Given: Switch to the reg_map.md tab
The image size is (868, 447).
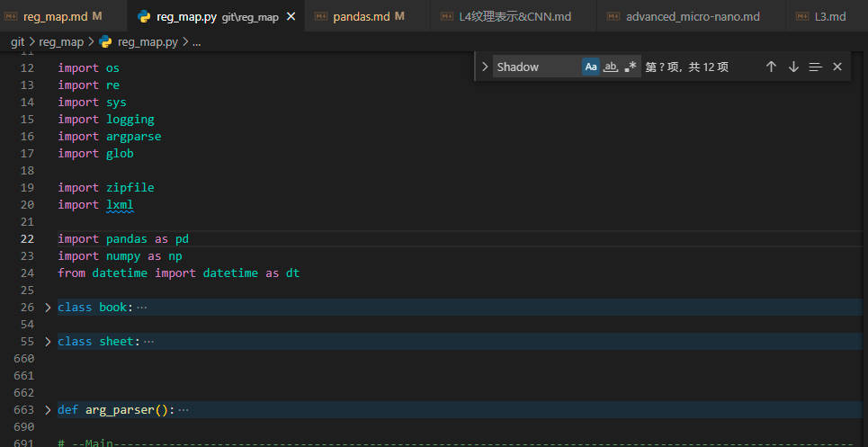Looking at the screenshot, I should coord(57,16).
